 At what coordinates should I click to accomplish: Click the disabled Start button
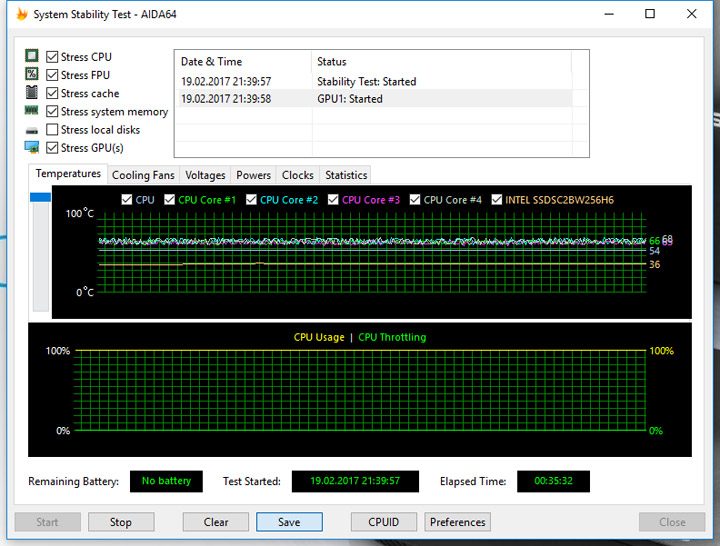point(47,522)
